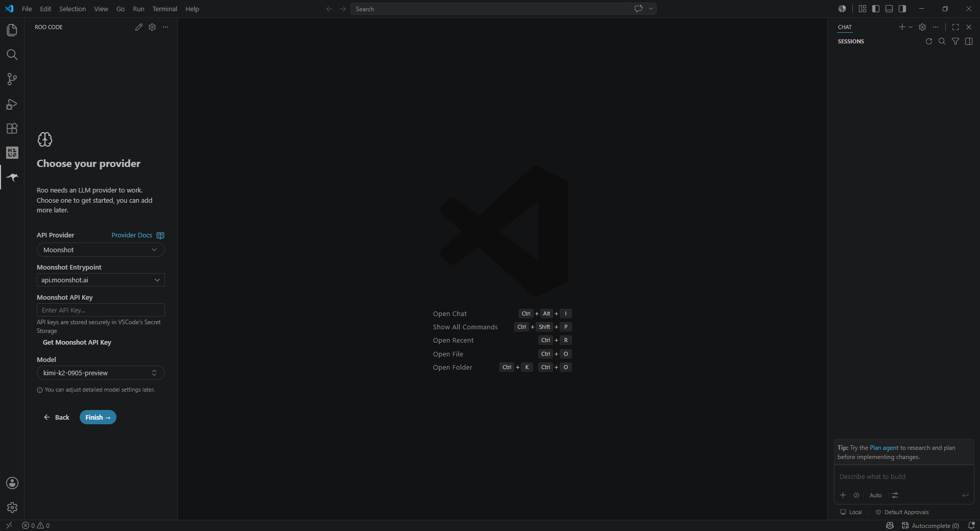The width and height of the screenshot is (980, 531).
Task: Open Roo Code more actions ellipsis
Action: click(x=165, y=27)
